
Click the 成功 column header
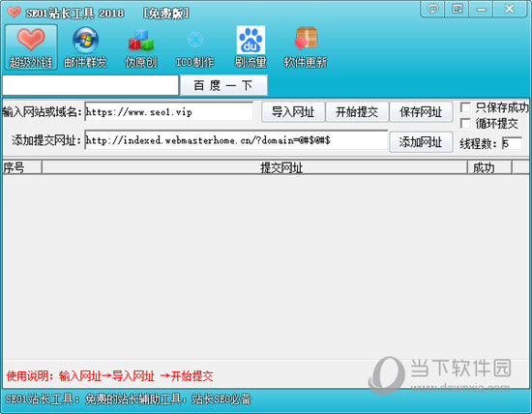(x=489, y=167)
